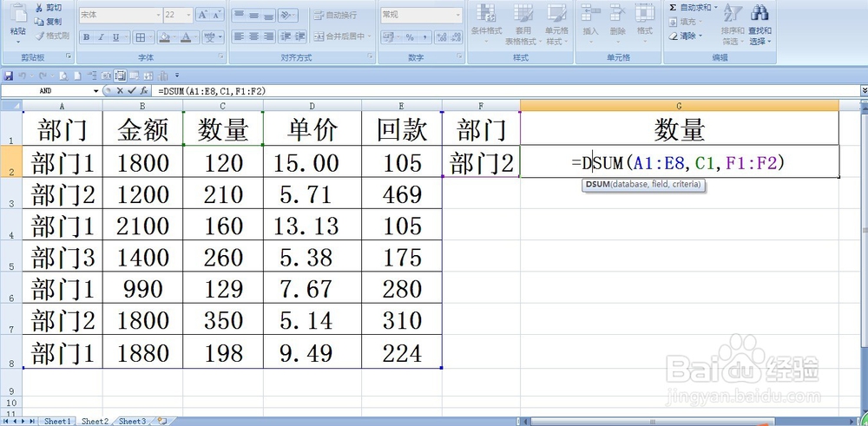
Task: Apply fill color with the paint bucket
Action: coord(164,37)
